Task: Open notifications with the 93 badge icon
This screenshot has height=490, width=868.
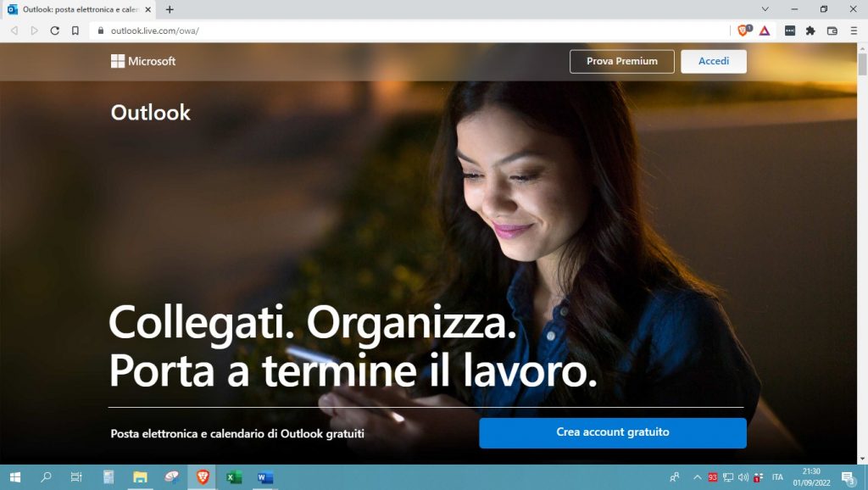Action: [713, 476]
